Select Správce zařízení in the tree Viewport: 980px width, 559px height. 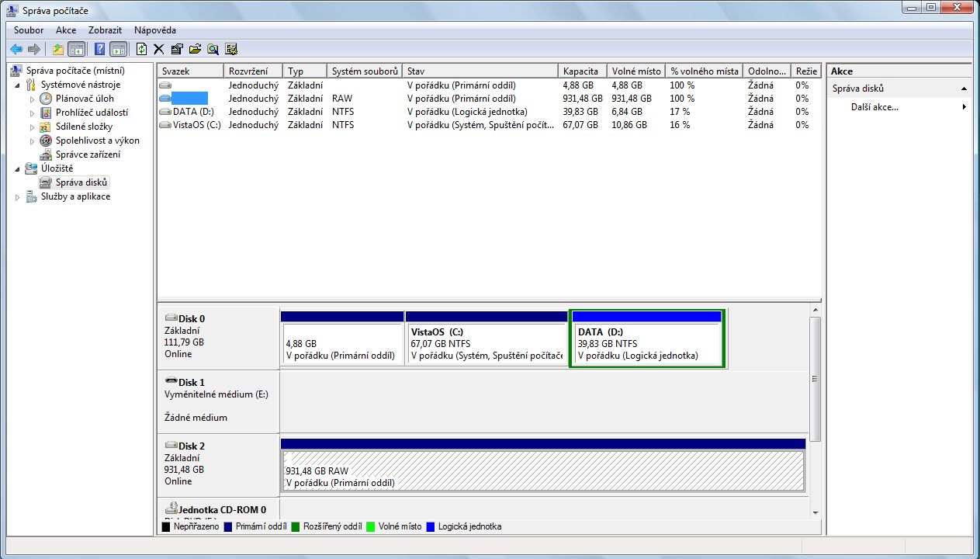(x=87, y=155)
